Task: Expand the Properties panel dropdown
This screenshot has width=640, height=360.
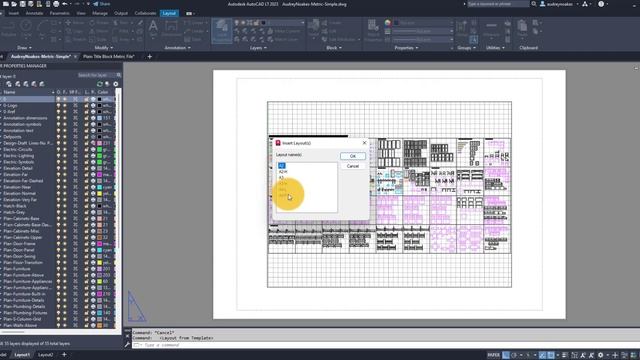Action: point(406,48)
